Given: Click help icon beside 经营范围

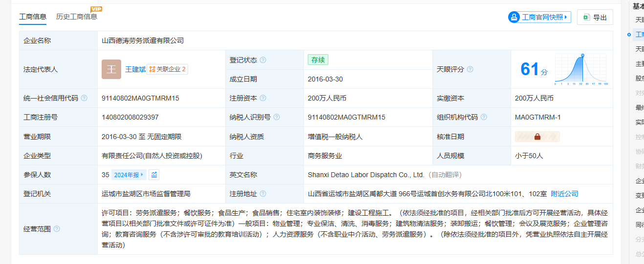Looking at the screenshot, I should [x=57, y=229].
